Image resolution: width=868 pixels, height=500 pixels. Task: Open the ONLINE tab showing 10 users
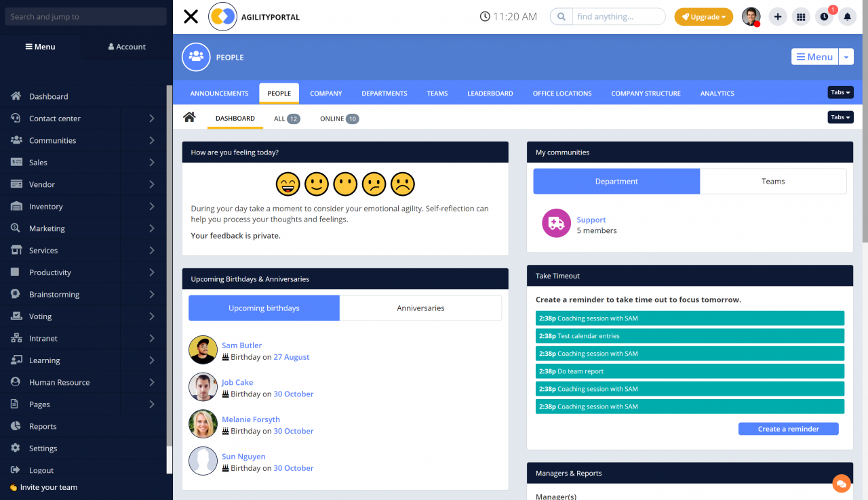click(338, 118)
